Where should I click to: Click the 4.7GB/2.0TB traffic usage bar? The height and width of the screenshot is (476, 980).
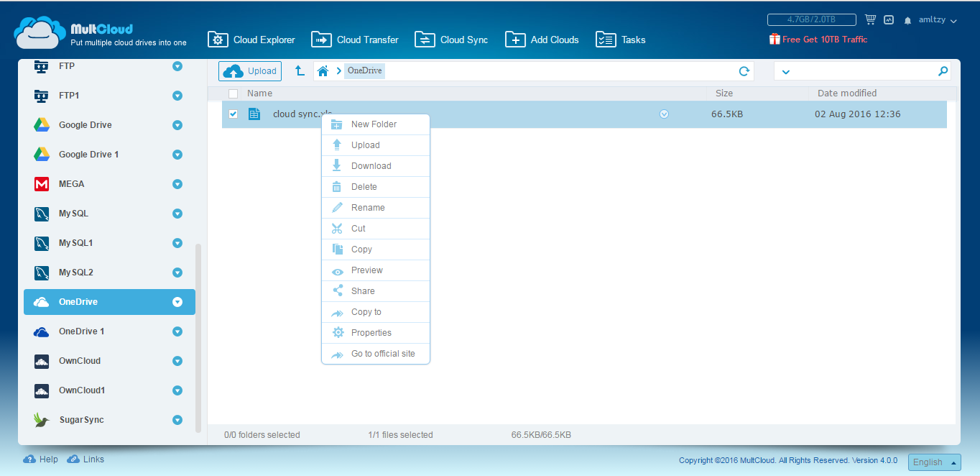point(811,20)
